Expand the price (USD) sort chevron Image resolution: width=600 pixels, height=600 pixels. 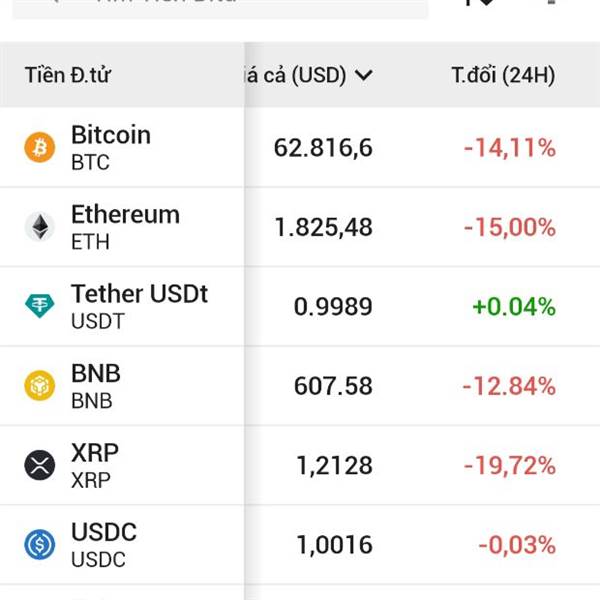(364, 75)
